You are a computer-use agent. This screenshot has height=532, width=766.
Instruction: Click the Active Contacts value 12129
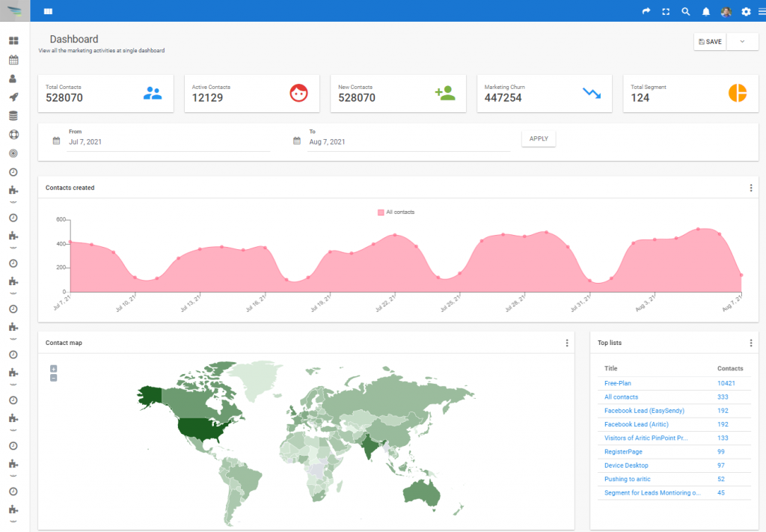207,98
